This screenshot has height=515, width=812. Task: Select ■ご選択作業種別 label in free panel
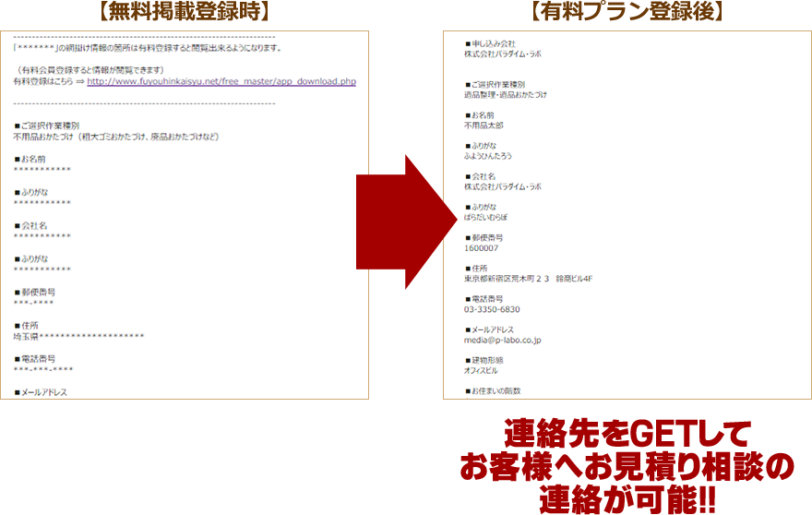click(47, 126)
